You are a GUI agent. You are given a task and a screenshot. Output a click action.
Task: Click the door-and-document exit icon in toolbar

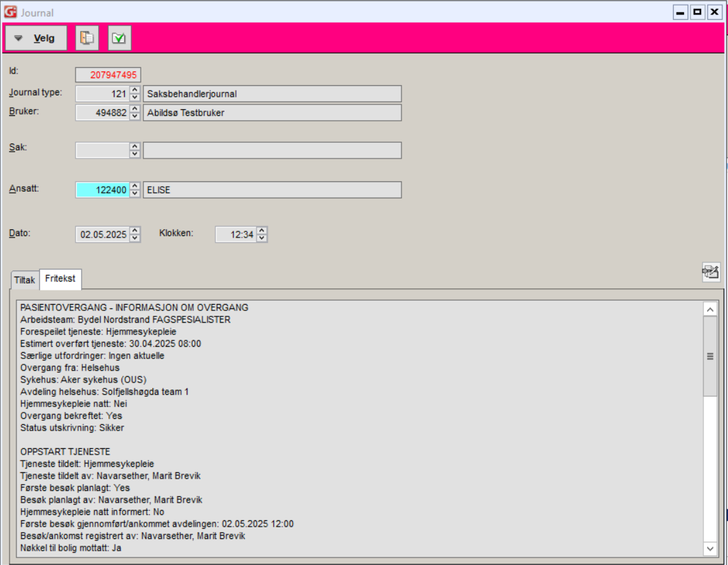(x=87, y=38)
